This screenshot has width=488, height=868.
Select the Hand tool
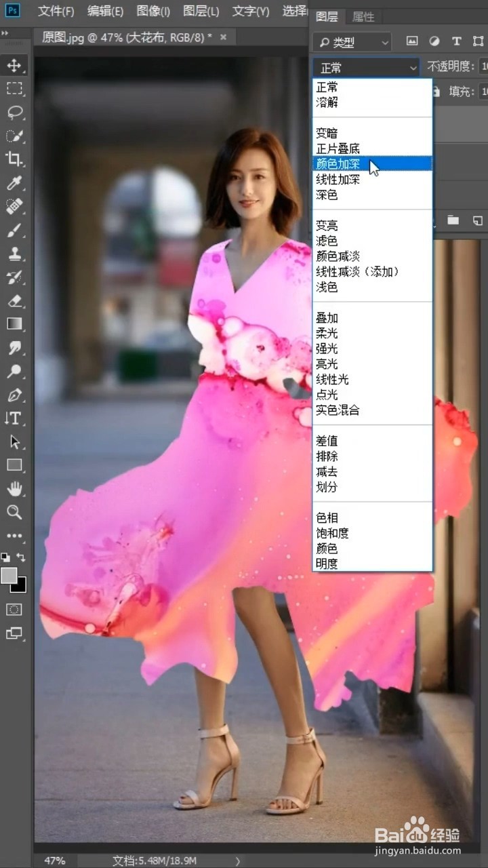14,489
